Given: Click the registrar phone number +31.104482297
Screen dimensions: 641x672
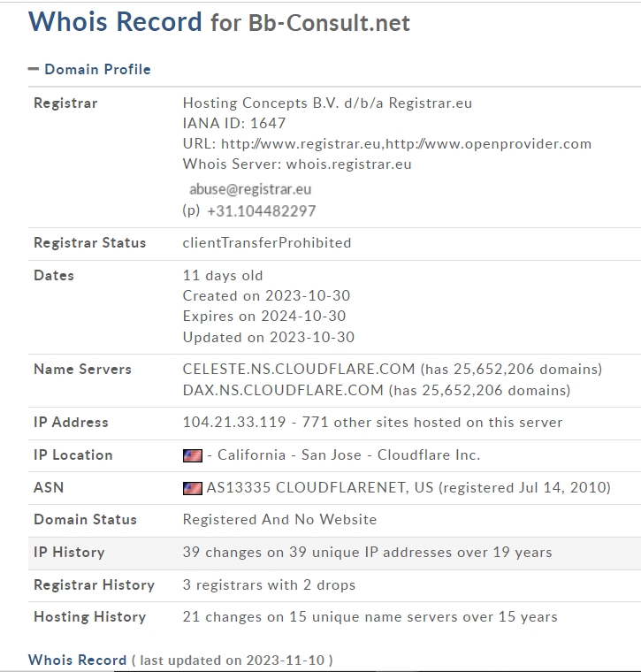Looking at the screenshot, I should point(262,210).
